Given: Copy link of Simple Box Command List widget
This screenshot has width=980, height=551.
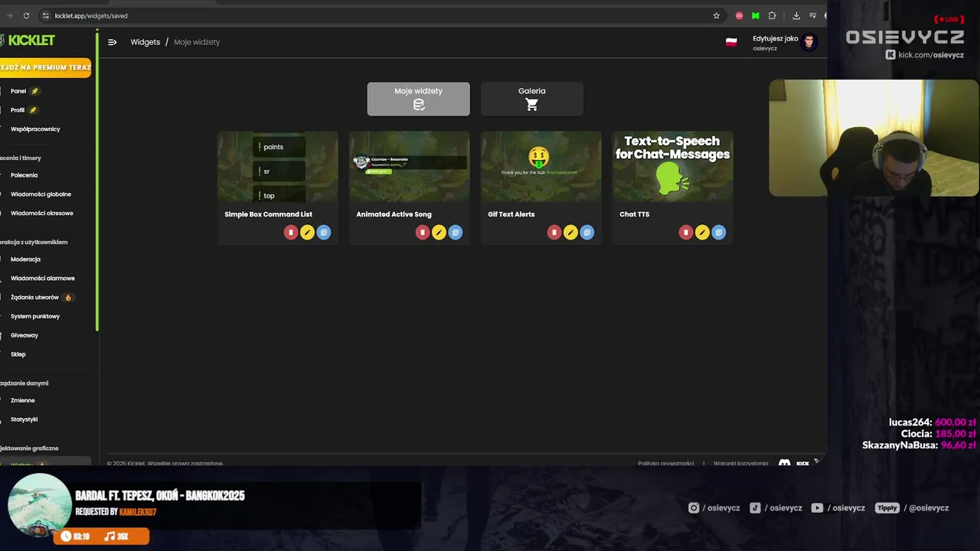Looking at the screenshot, I should 324,233.
